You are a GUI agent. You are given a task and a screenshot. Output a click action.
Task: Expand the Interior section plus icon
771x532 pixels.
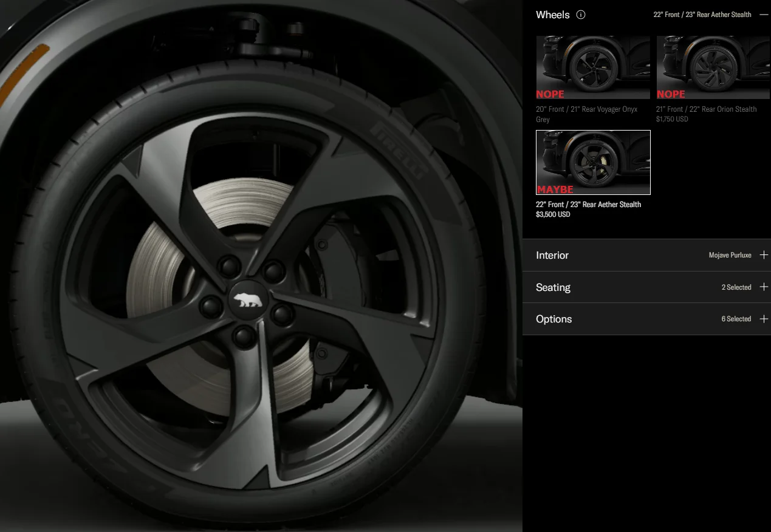[764, 255]
